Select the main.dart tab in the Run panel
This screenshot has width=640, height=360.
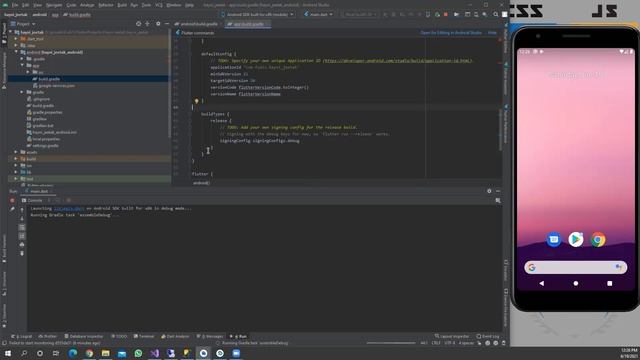[x=39, y=191]
